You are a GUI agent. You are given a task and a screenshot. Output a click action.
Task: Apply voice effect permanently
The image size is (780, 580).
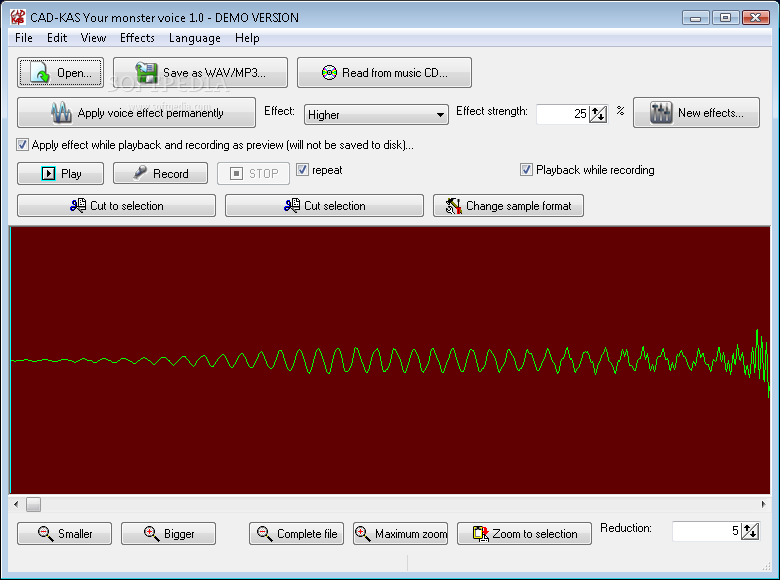point(136,113)
